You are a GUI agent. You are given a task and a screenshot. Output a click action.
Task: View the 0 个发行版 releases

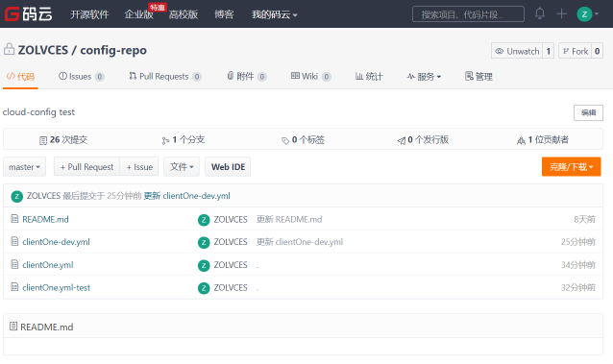[x=423, y=139]
